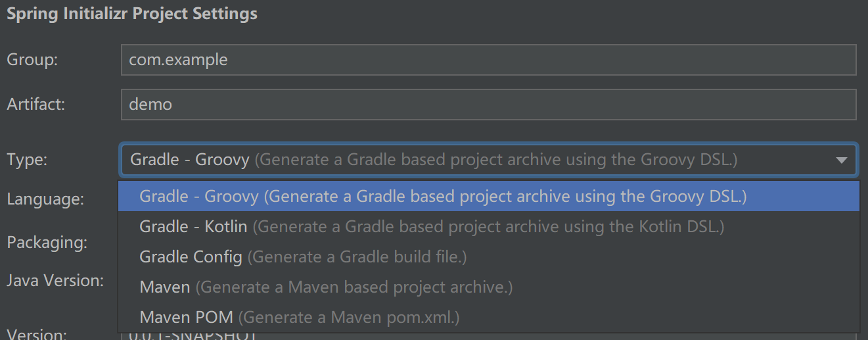Viewport: 868px width, 340px height.
Task: Click the Language label
Action: (45, 199)
